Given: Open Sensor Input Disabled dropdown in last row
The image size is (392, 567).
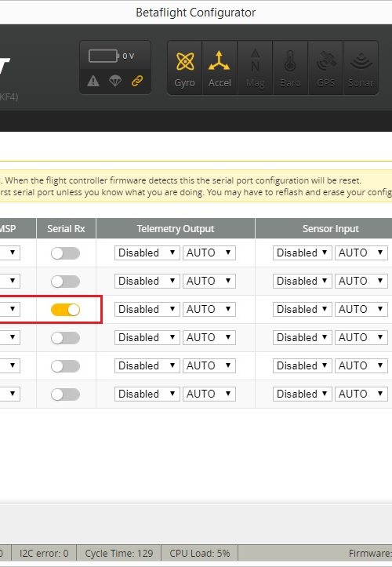Looking at the screenshot, I should [302, 394].
